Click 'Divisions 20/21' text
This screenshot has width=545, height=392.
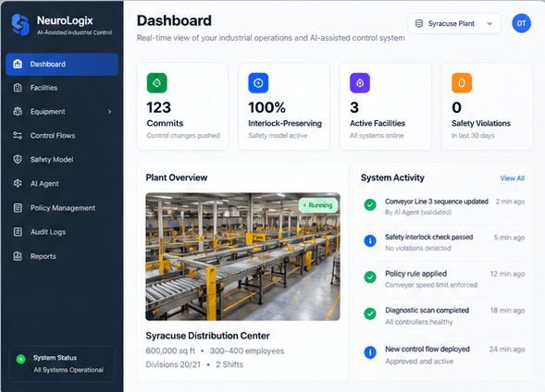(173, 364)
